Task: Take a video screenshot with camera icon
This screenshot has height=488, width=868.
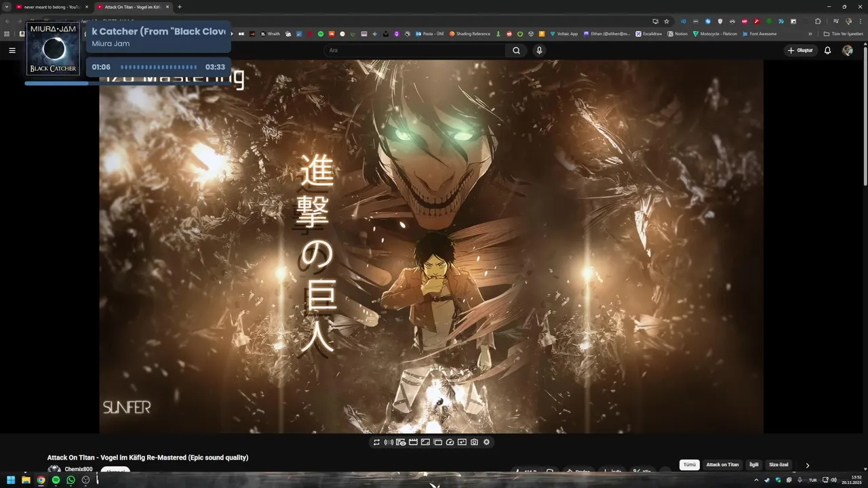Action: pos(474,442)
